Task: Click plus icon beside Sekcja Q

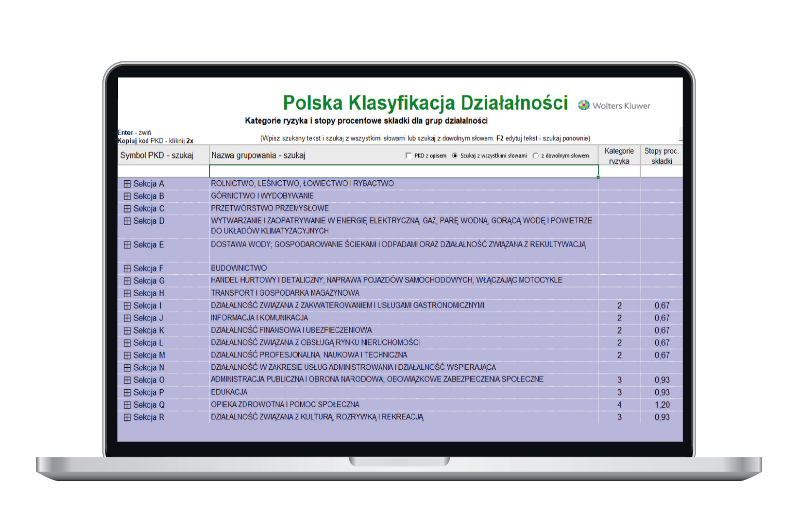Action: click(127, 405)
